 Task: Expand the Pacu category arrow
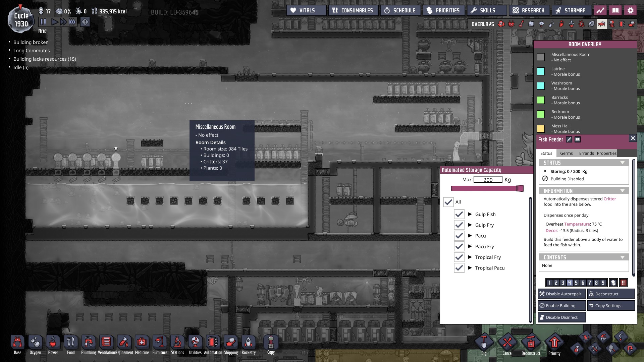coord(470,236)
